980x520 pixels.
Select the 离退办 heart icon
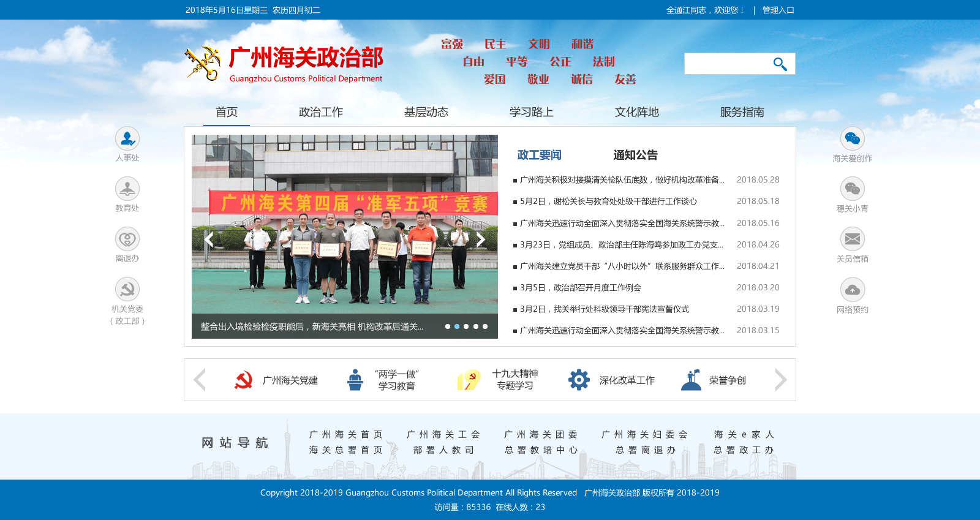tap(127, 239)
